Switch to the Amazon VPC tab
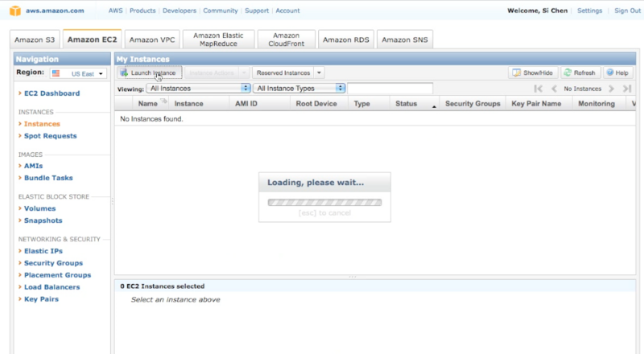Screen dimensions: 644x354 tap(152, 39)
